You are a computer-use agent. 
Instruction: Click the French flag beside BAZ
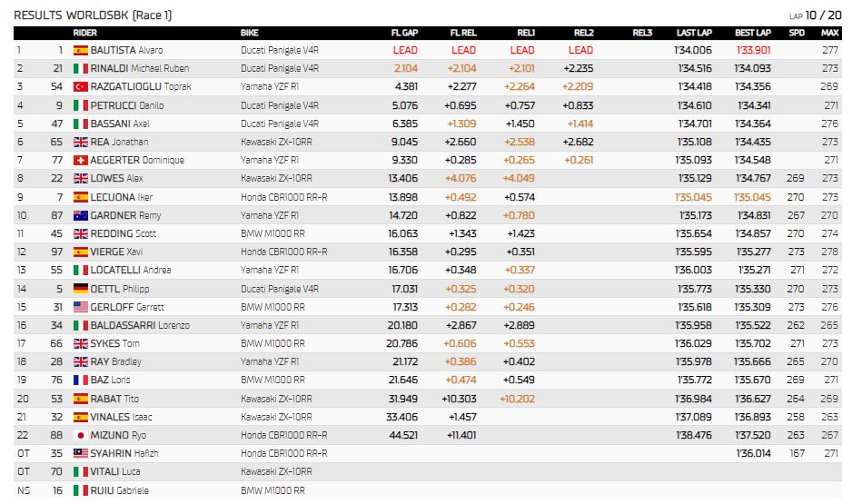coord(81,380)
